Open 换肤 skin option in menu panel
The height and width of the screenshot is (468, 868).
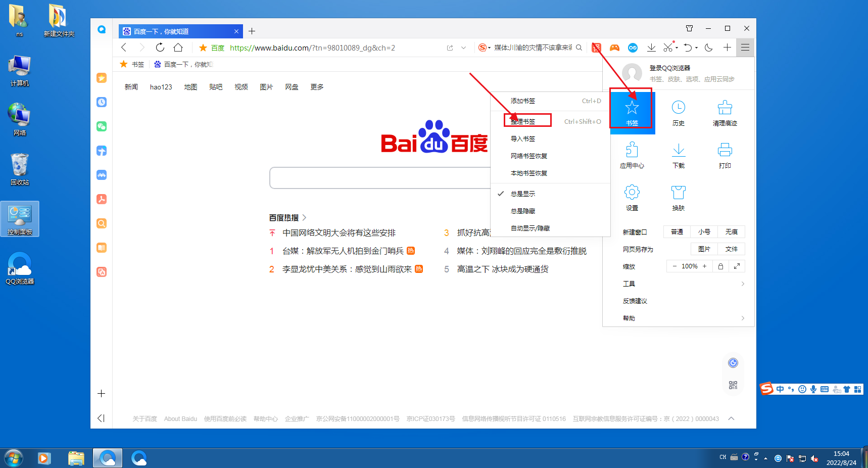(x=679, y=198)
